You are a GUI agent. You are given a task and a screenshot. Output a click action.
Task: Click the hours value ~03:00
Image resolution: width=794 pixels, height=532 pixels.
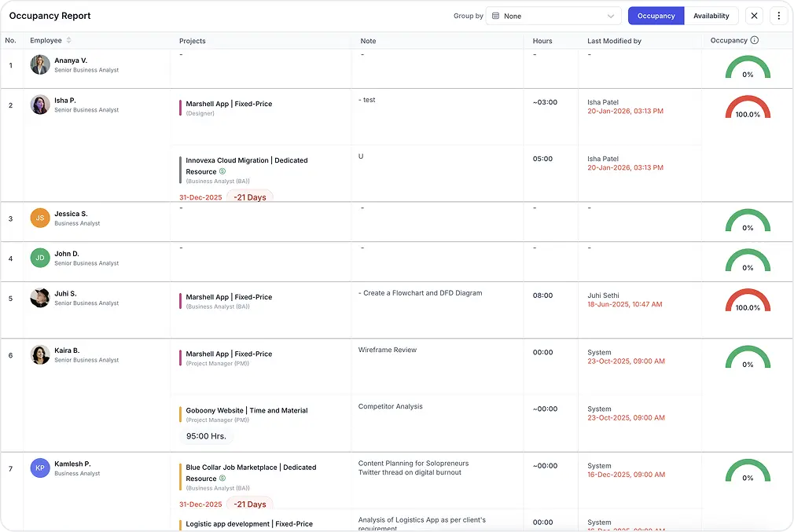[x=545, y=102]
